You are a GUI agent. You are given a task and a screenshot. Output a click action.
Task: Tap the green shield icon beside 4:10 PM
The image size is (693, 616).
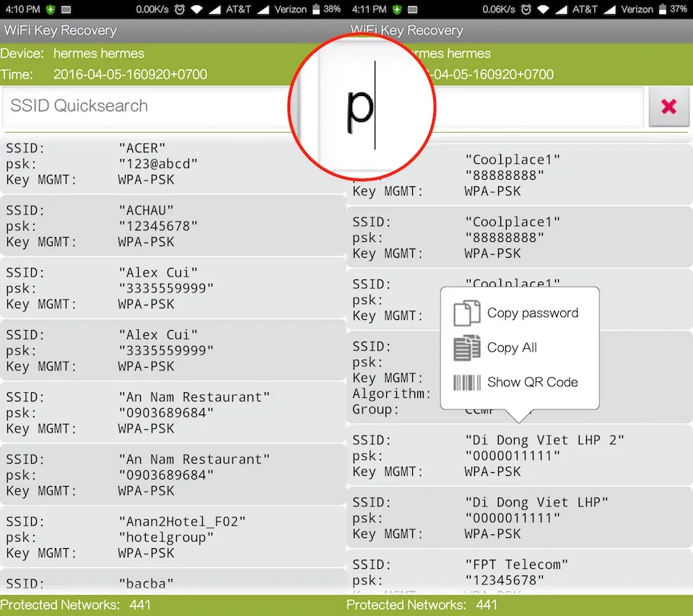(50, 9)
